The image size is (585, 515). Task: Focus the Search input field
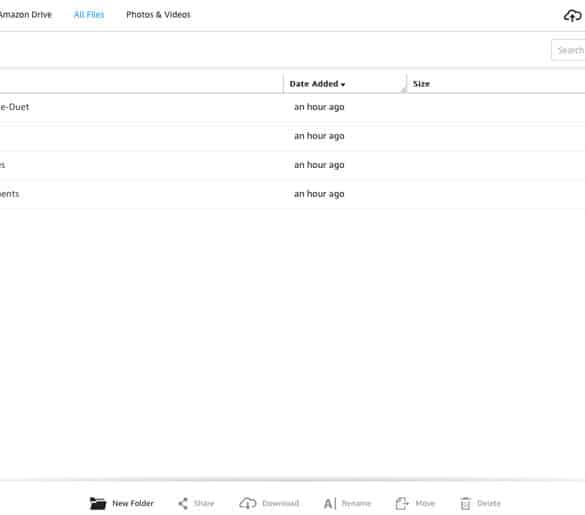pos(568,50)
